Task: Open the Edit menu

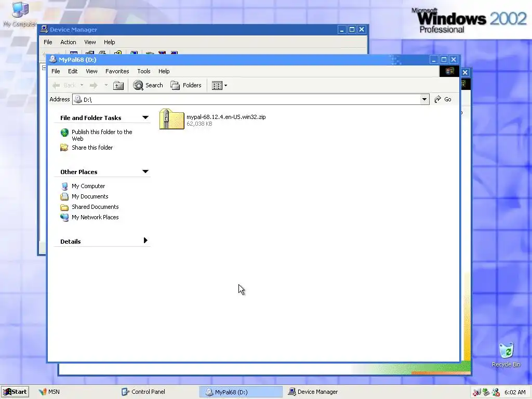Action: coord(73,71)
